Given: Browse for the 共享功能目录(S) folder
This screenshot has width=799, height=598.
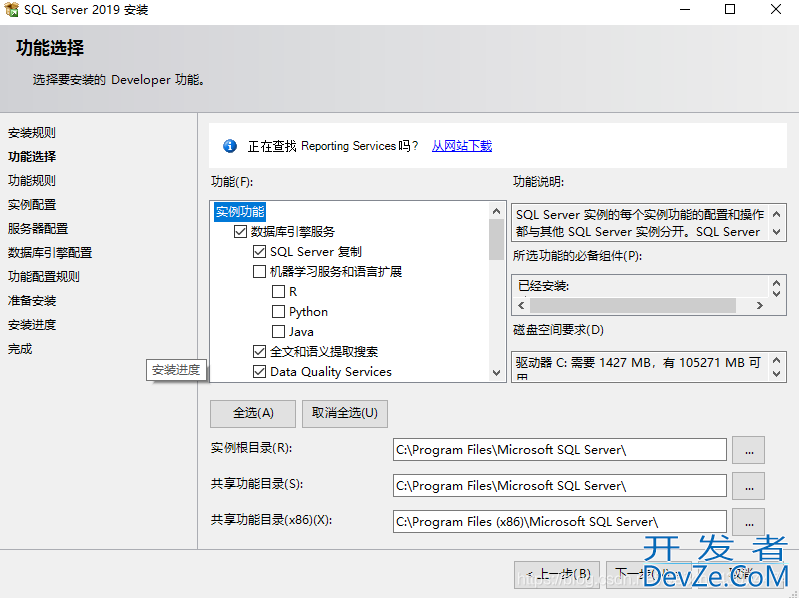Looking at the screenshot, I should pos(749,486).
